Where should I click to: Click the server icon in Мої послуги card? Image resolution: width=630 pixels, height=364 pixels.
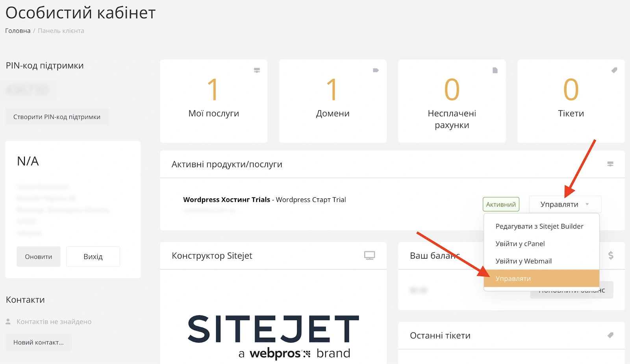(257, 70)
